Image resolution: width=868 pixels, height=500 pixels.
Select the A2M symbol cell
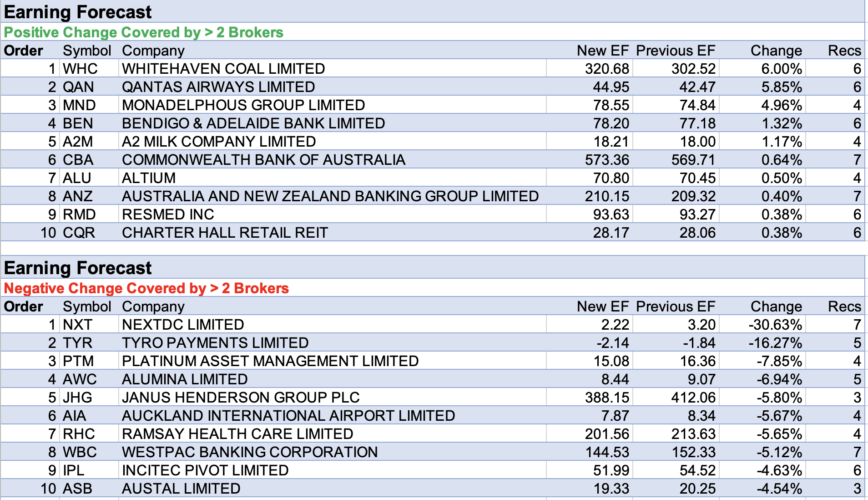pos(78,142)
